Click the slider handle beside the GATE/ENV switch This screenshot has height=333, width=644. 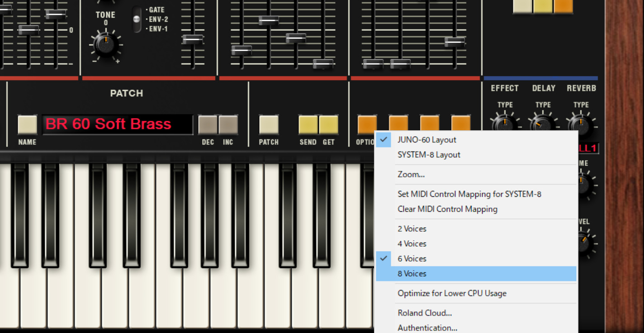[x=193, y=39]
